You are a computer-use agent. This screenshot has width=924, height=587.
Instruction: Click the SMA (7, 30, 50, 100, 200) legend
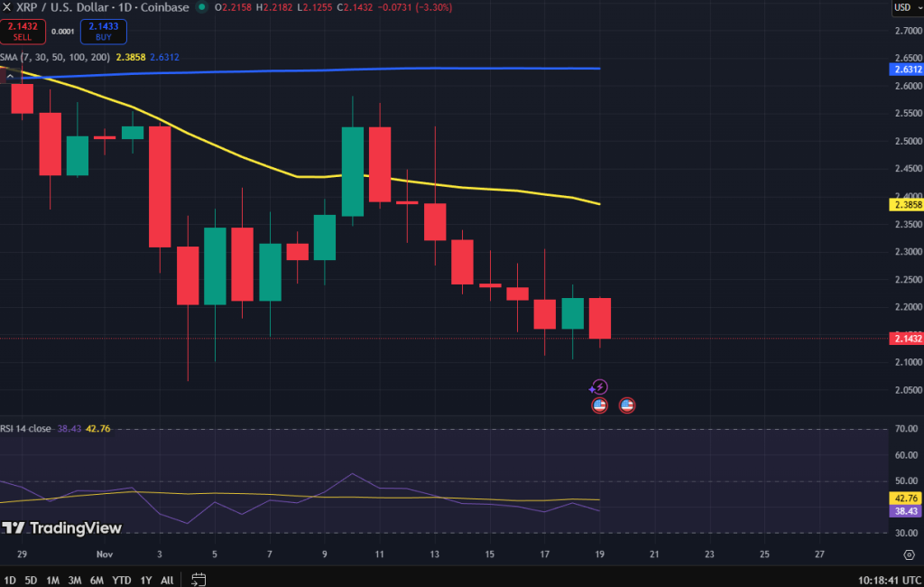coord(55,57)
